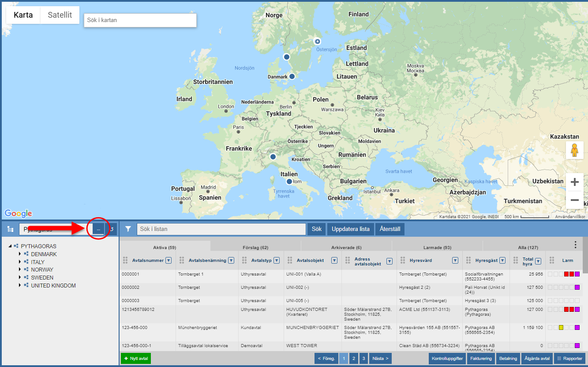This screenshot has height=367, width=588.
Task: Click the filter funnel icon
Action: (x=128, y=229)
